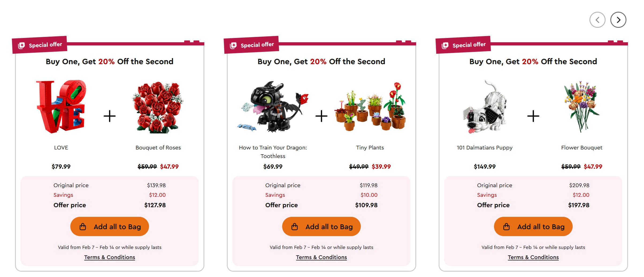The width and height of the screenshot is (644, 277).
Task: View the Toothless dragon set image
Action: (273, 107)
